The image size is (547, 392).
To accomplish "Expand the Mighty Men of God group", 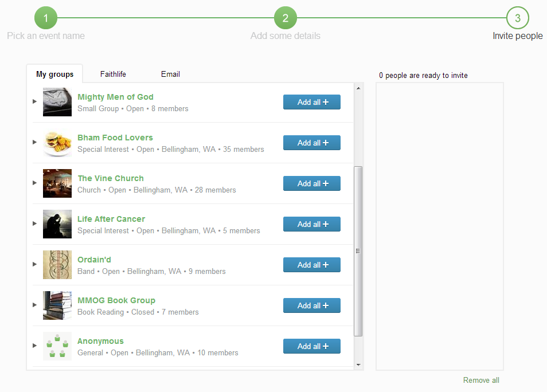I will tap(34, 101).
